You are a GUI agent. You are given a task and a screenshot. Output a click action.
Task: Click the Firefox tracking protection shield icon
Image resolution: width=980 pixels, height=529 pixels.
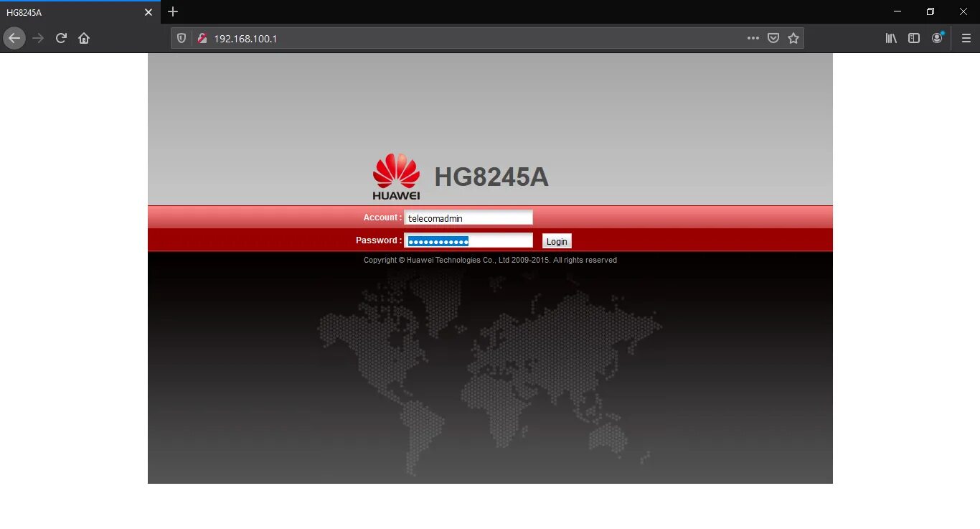181,37
